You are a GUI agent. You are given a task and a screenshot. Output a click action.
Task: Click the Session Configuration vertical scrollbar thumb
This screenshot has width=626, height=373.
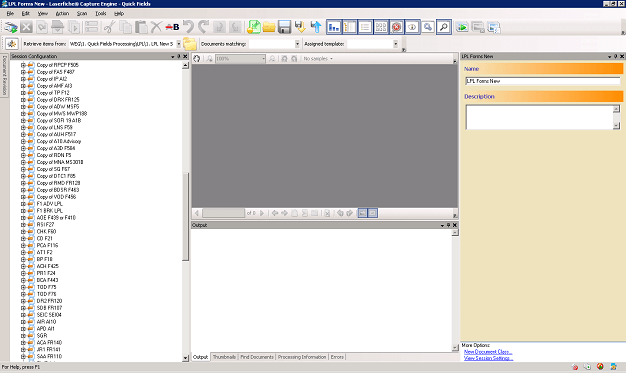pyautogui.click(x=185, y=217)
